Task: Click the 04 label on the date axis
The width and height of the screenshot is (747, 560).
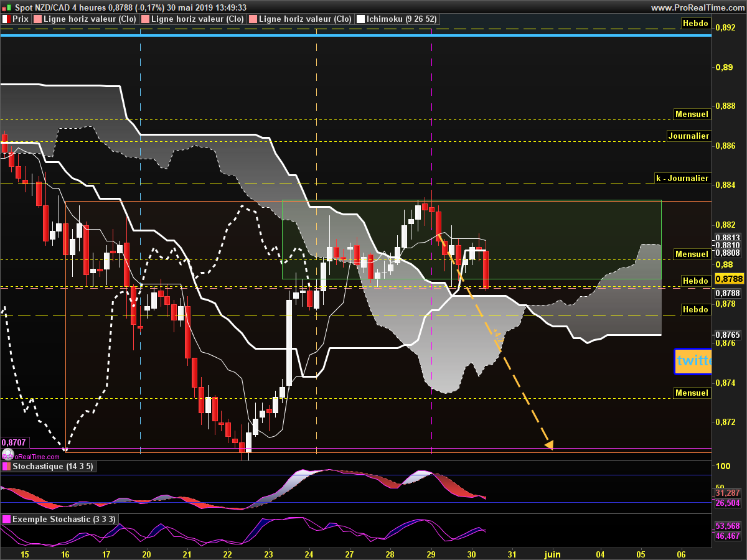Action: click(x=600, y=554)
